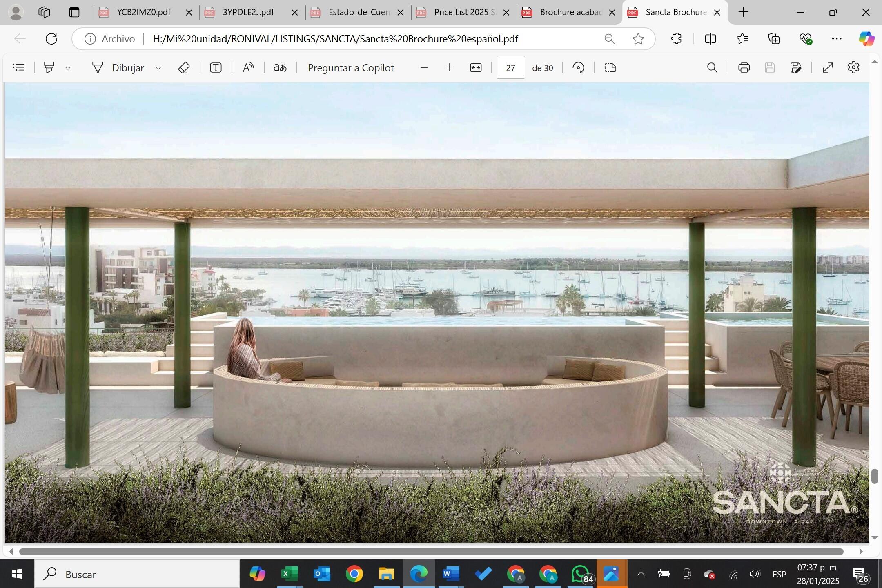
Task: Activate the read aloud icon
Action: pyautogui.click(x=248, y=67)
